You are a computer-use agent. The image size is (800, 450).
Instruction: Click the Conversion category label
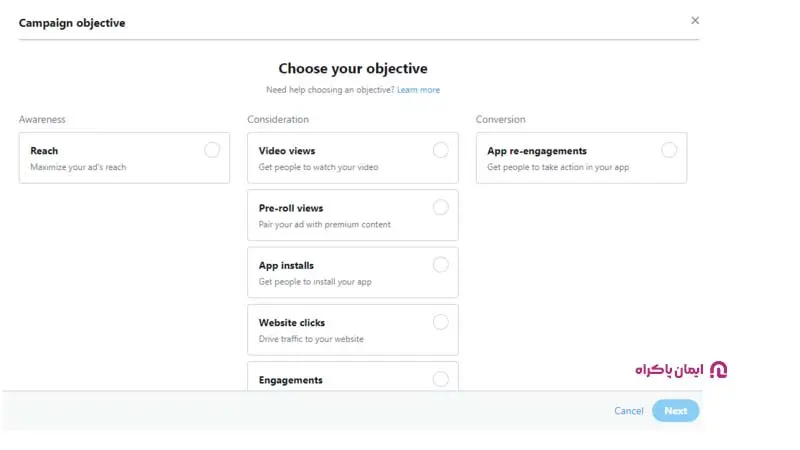click(500, 120)
